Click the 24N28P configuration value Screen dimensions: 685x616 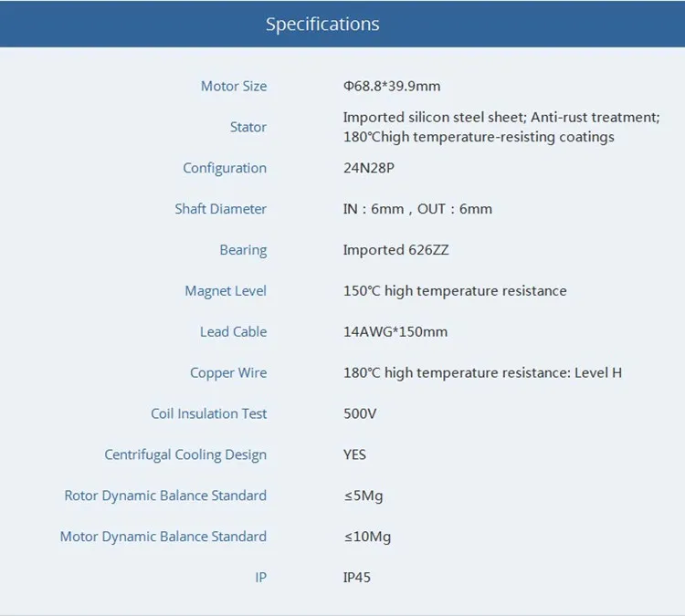pyautogui.click(x=369, y=168)
